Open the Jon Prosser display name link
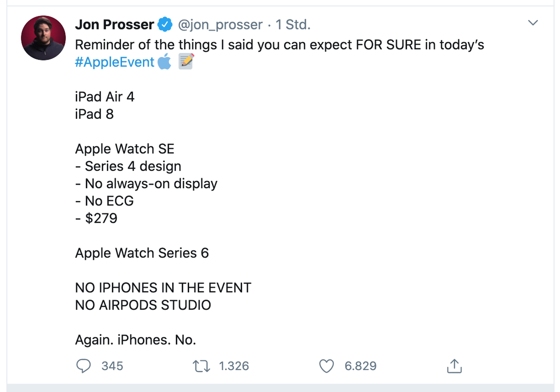The width and height of the screenshot is (560, 392). pyautogui.click(x=114, y=24)
